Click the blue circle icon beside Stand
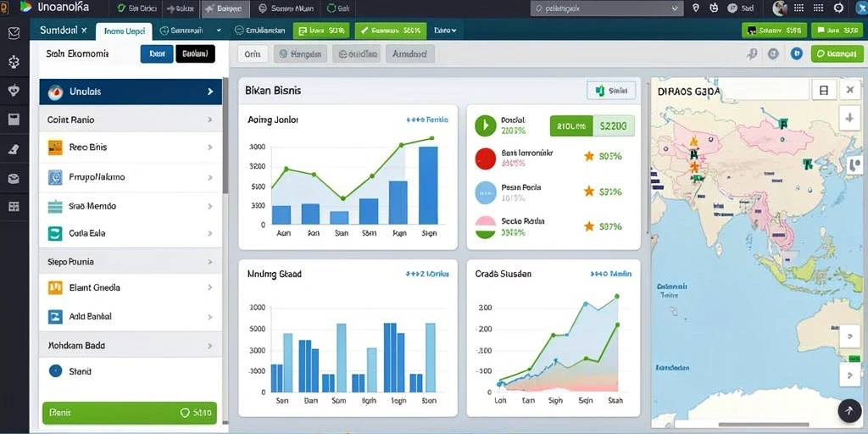This screenshot has width=868, height=434. tap(55, 371)
